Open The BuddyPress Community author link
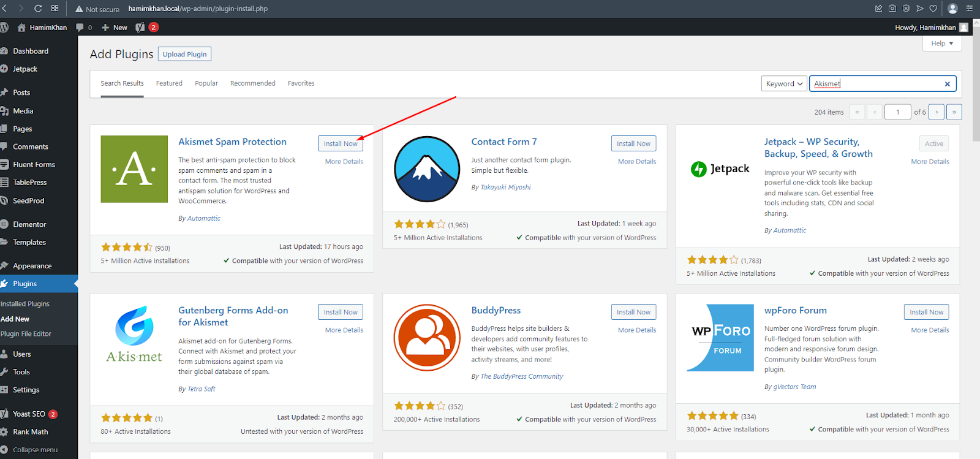This screenshot has width=980, height=459. (522, 376)
